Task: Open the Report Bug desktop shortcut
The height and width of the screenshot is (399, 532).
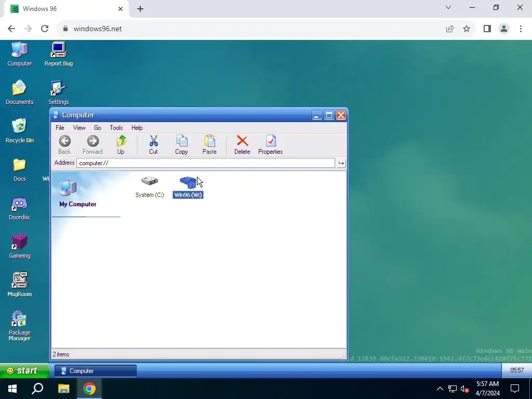Action: pyautogui.click(x=59, y=54)
